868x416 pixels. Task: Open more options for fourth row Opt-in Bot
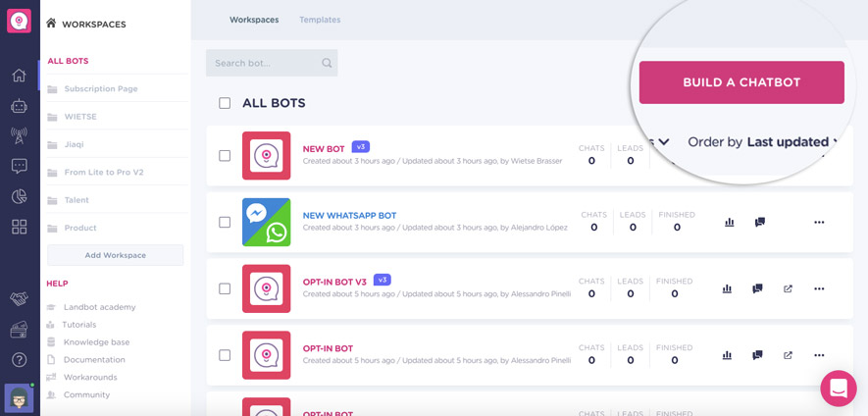[819, 355]
